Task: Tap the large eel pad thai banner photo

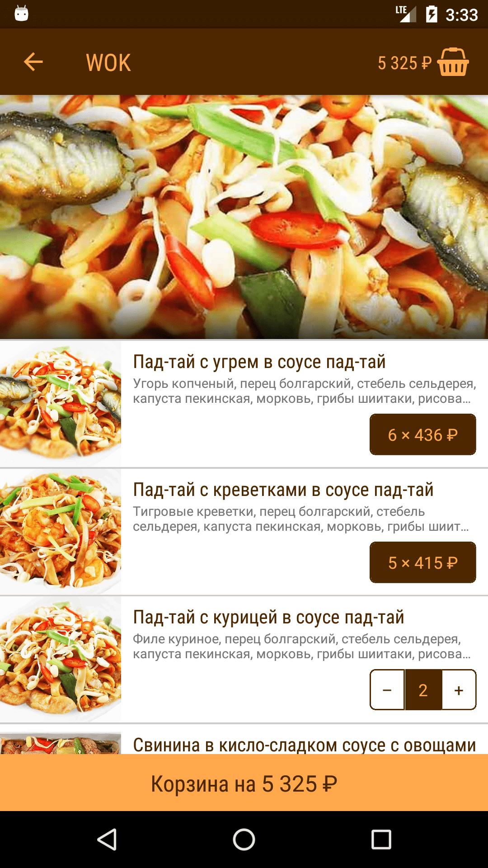Action: point(244,217)
